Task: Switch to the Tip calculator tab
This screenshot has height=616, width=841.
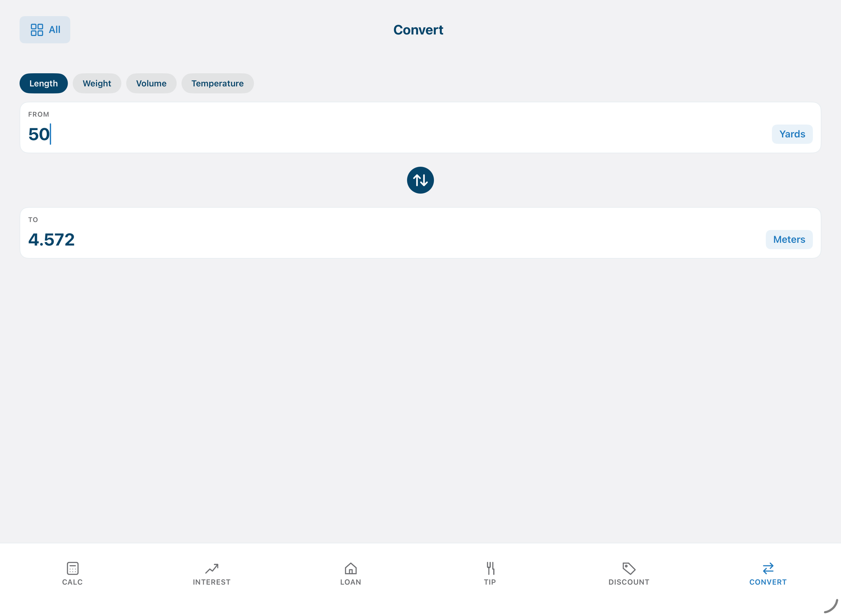Action: [490, 574]
